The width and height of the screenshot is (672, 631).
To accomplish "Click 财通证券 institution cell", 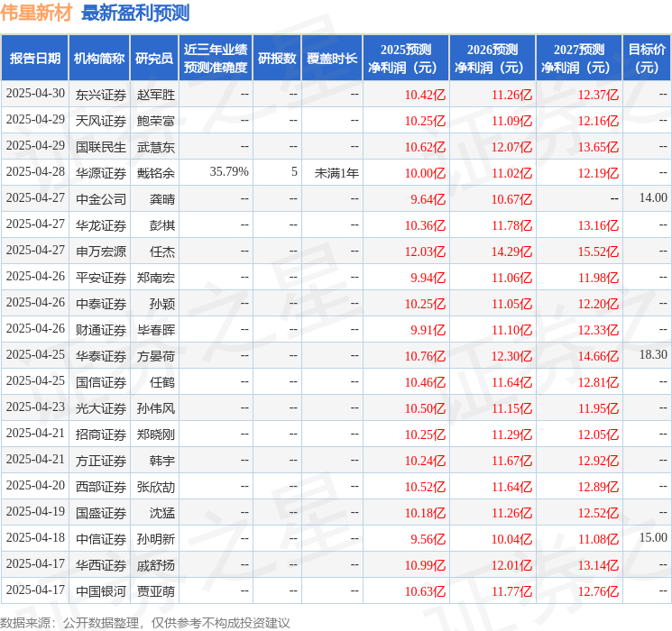I will [x=101, y=330].
